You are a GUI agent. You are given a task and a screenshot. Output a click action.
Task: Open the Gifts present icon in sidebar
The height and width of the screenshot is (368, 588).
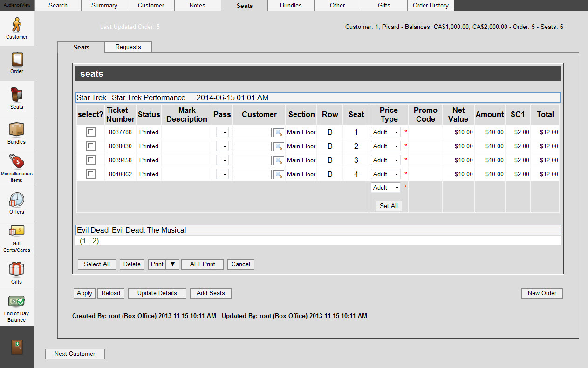coord(17,273)
